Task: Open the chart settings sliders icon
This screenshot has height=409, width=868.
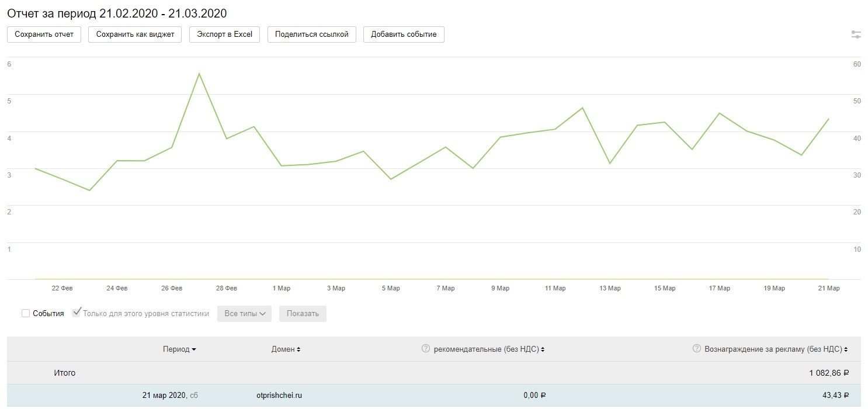Action: pos(856,34)
